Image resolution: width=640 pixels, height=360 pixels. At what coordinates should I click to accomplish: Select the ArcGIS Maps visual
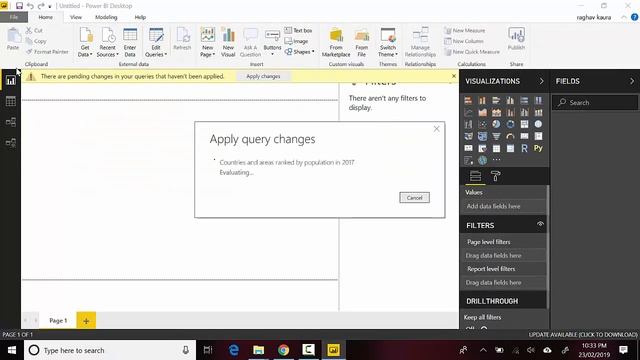(x=482, y=160)
